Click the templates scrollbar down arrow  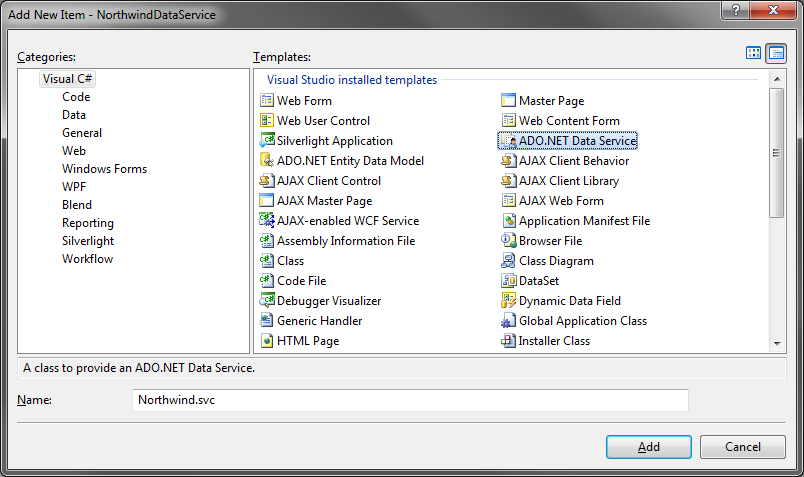(x=777, y=344)
